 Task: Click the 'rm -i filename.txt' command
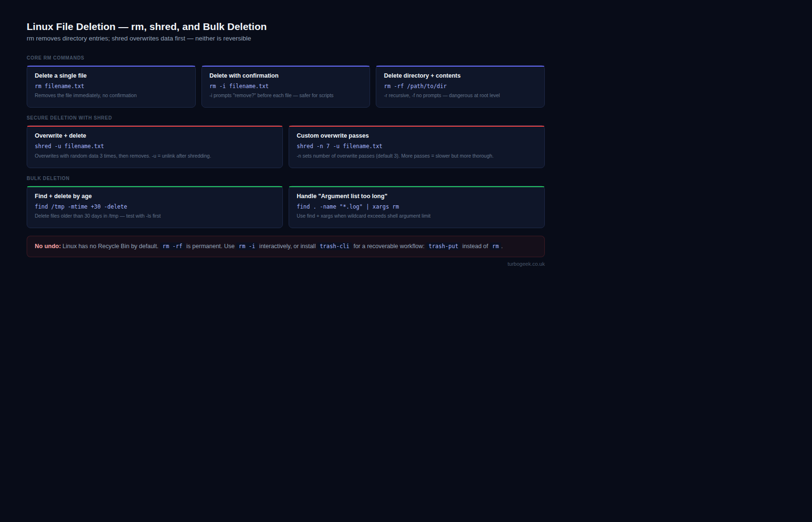click(x=239, y=86)
